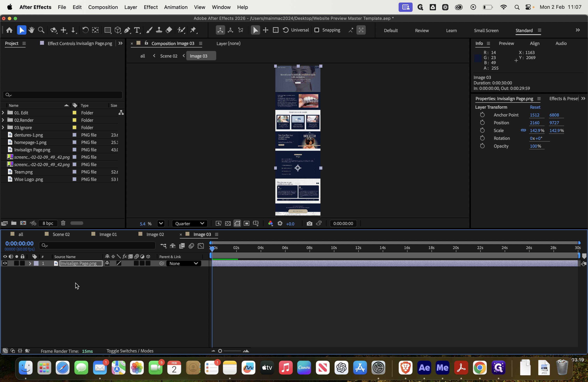Expand the 01. Edit folder
Screen dimensions: 588x382
[3, 113]
